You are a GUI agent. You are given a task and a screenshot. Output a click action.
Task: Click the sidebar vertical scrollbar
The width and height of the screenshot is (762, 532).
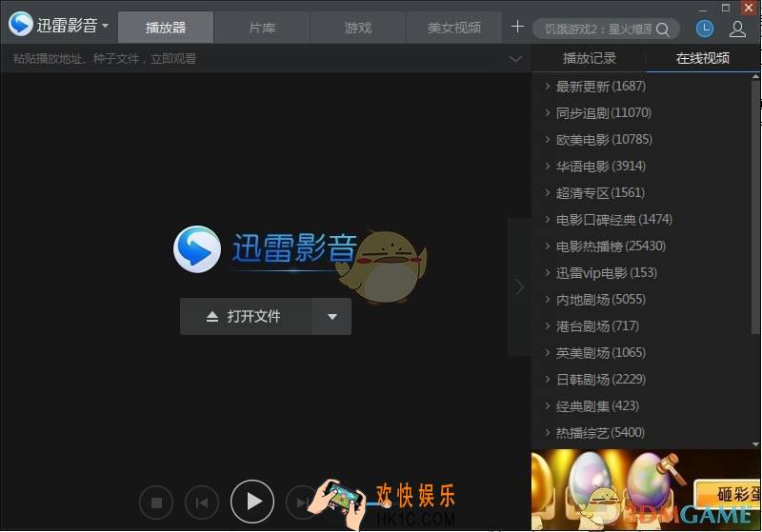[755, 207]
